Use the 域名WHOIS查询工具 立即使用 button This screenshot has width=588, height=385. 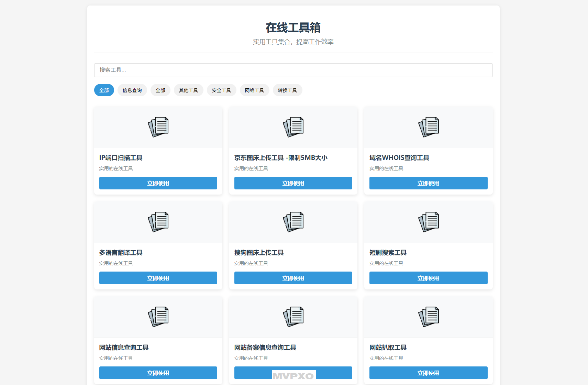pos(429,183)
